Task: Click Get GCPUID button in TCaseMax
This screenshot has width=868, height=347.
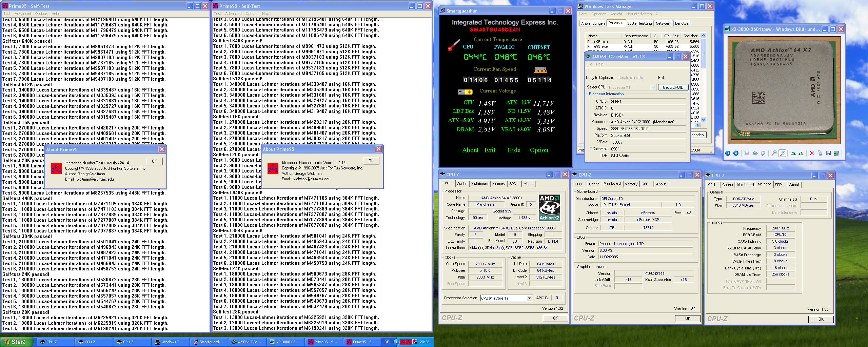Action: point(673,87)
